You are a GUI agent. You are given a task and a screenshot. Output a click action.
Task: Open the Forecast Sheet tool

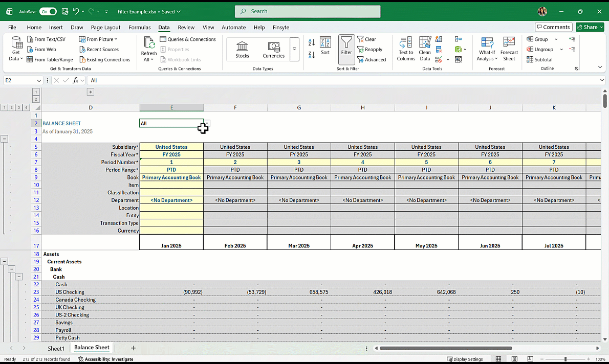pyautogui.click(x=509, y=49)
